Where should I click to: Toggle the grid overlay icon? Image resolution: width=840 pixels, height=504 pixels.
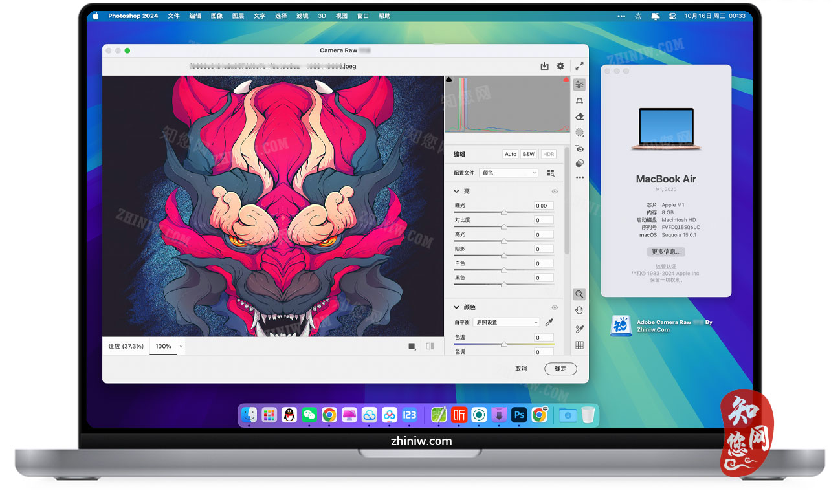579,345
